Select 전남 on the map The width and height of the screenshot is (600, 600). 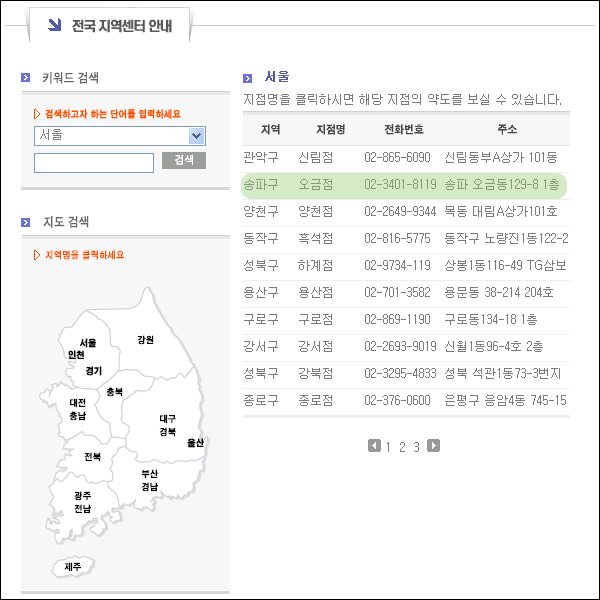pos(83,509)
